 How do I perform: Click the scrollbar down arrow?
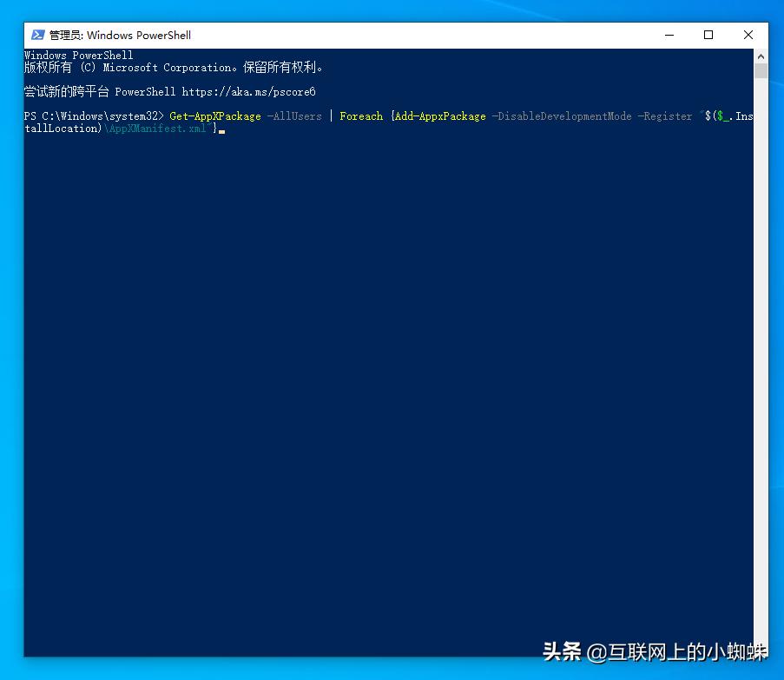pyautogui.click(x=761, y=649)
